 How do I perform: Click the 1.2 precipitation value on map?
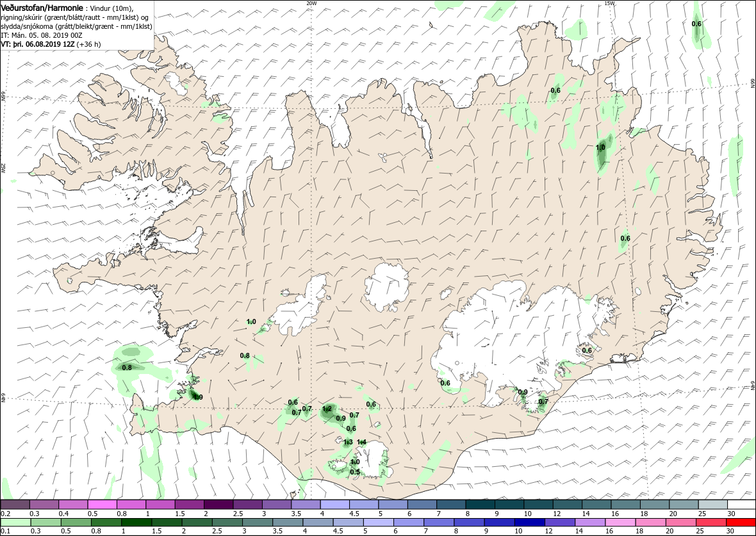[x=326, y=409]
